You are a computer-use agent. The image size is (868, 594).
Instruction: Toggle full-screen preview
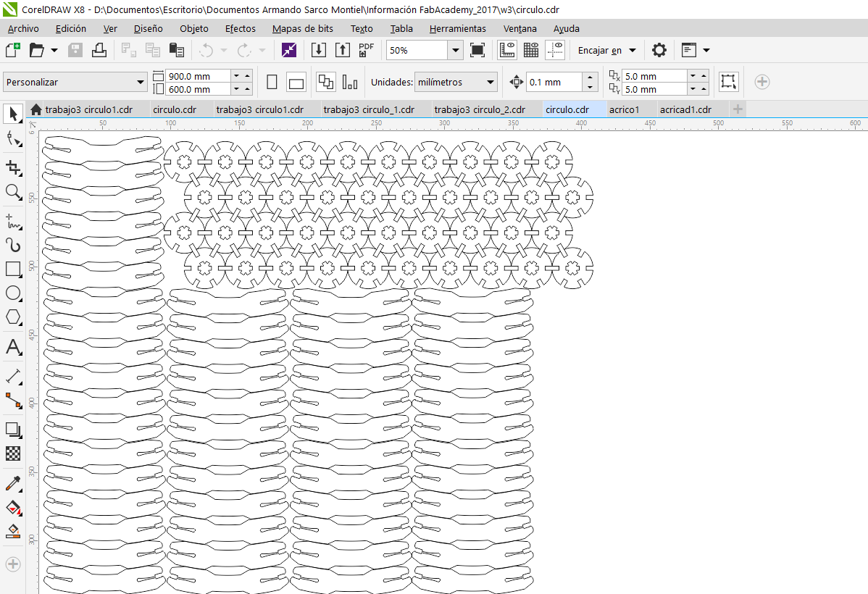(x=477, y=51)
